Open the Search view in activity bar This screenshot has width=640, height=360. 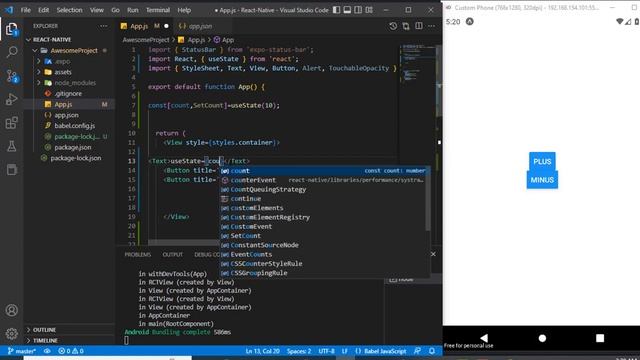coord(12,52)
